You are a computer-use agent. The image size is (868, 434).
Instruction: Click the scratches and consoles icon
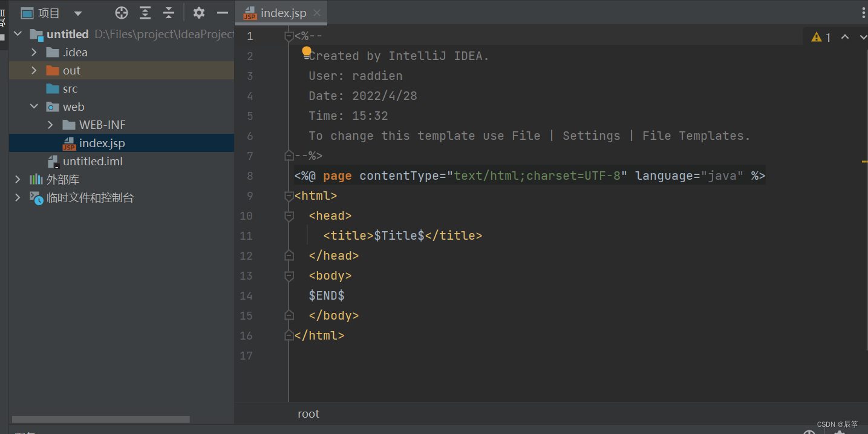tap(36, 197)
